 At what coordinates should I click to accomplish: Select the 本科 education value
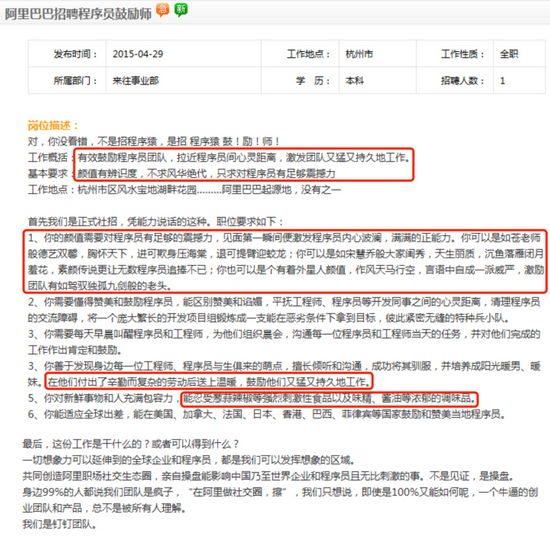pos(355,81)
